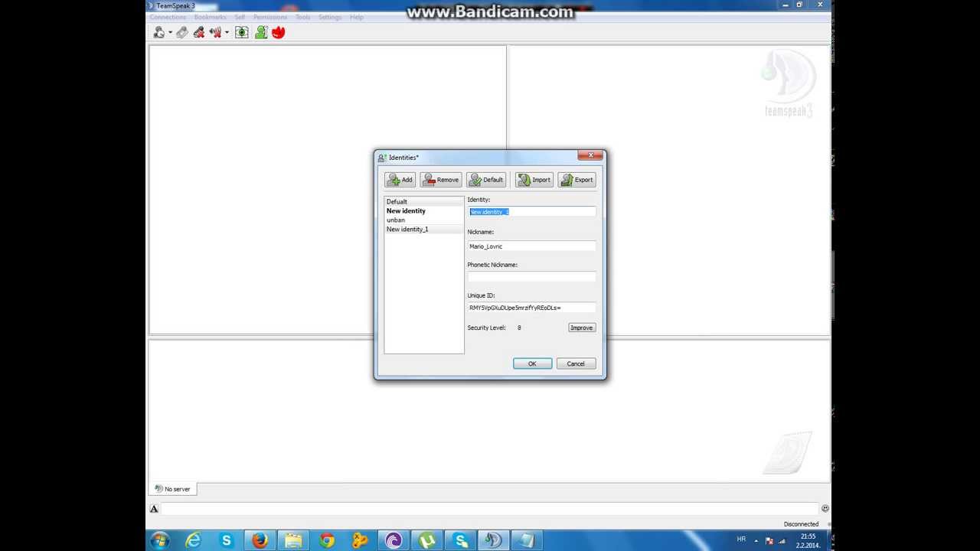Click the taskbar clock showing 21:55
This screenshot has height=551, width=980.
point(808,540)
